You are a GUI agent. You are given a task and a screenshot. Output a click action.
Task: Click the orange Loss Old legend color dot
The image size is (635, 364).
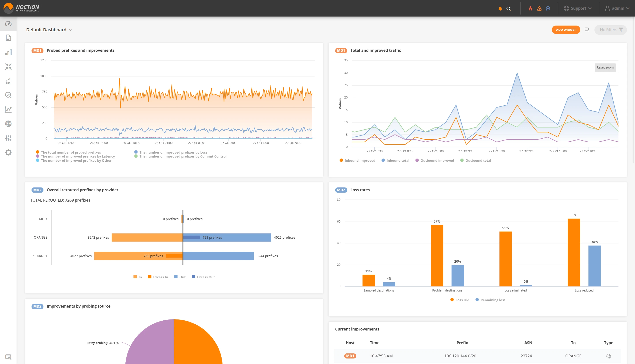(452, 299)
